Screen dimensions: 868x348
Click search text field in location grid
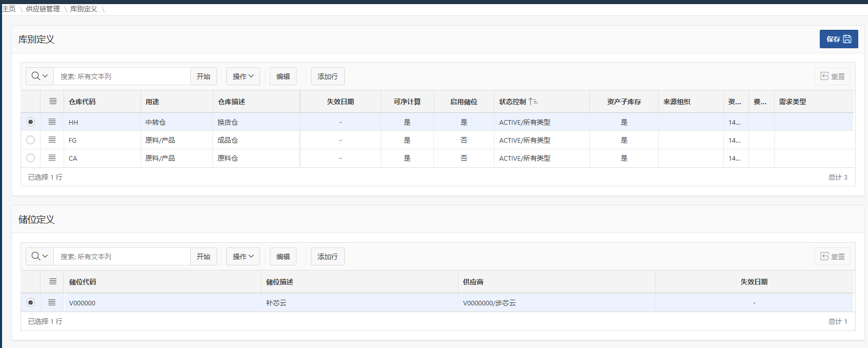tap(122, 257)
